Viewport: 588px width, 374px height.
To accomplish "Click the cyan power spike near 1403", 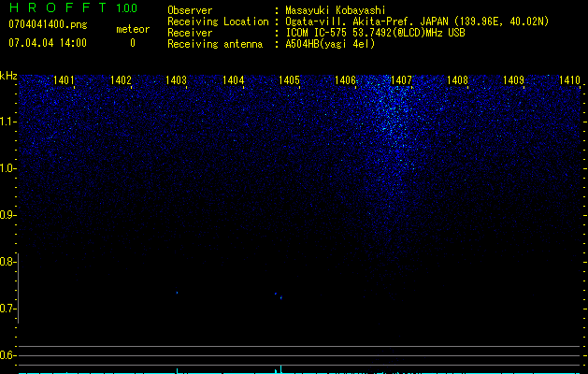I will (177, 370).
